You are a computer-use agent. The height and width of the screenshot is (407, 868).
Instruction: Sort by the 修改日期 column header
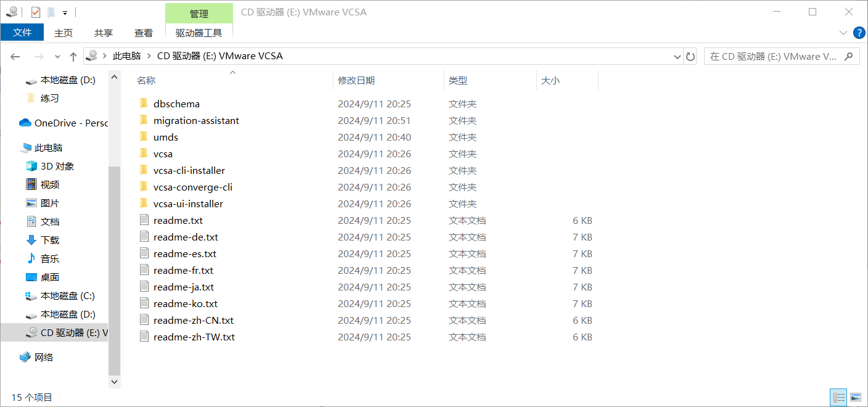click(x=356, y=80)
